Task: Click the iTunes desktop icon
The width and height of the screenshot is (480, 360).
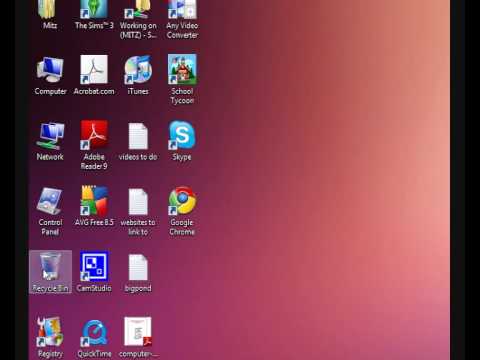Action: click(138, 75)
